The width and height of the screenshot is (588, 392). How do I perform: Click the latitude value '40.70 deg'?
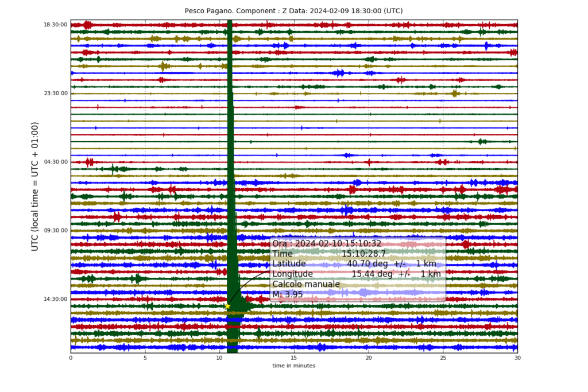click(367, 264)
